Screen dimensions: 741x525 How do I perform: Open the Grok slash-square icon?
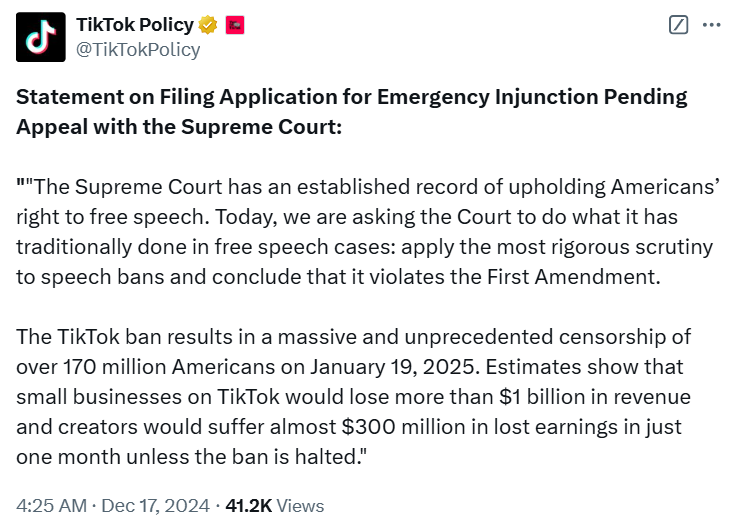678,25
